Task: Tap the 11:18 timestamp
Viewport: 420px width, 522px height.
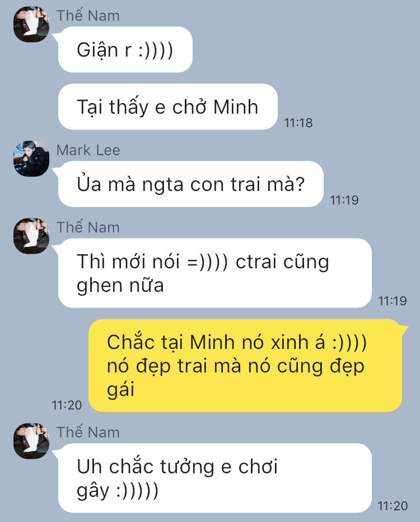Action: [x=298, y=123]
